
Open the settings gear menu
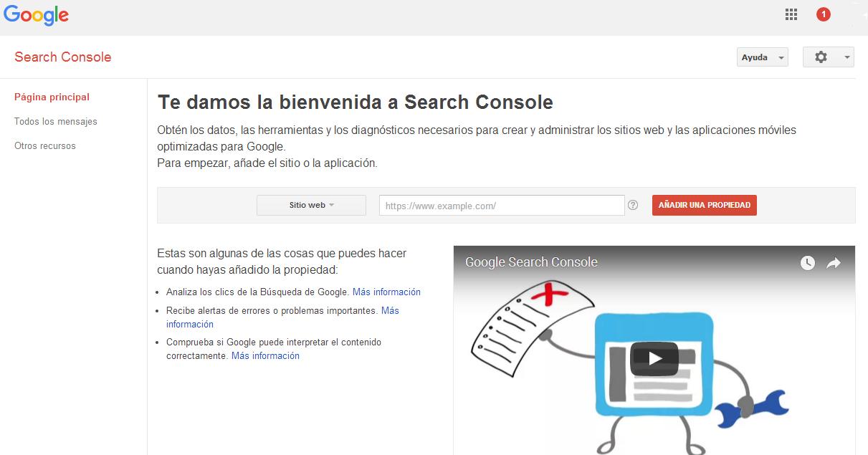point(829,57)
